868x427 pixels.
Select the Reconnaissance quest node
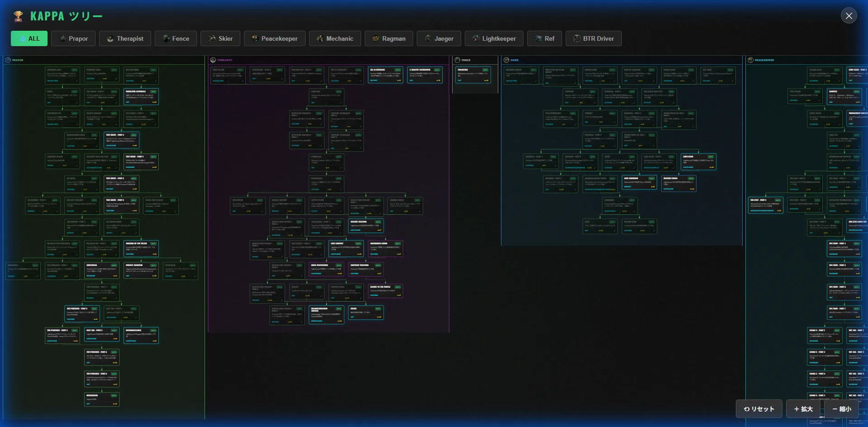point(141,336)
